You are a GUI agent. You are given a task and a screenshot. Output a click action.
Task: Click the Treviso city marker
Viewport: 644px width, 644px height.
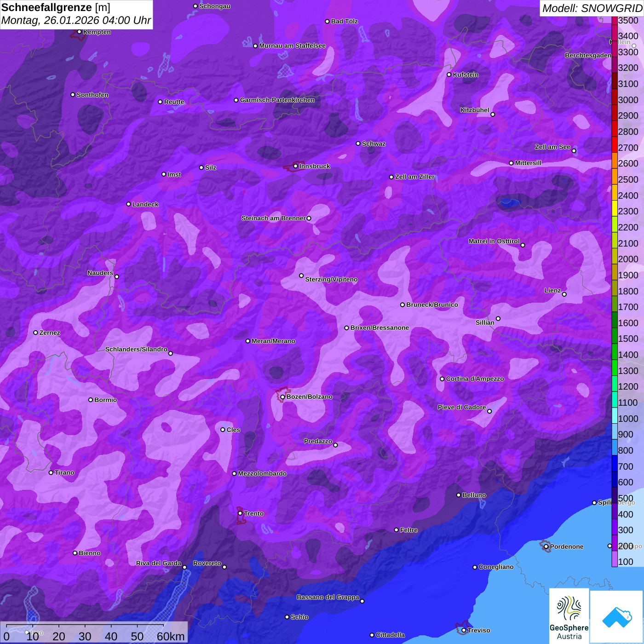(464, 630)
